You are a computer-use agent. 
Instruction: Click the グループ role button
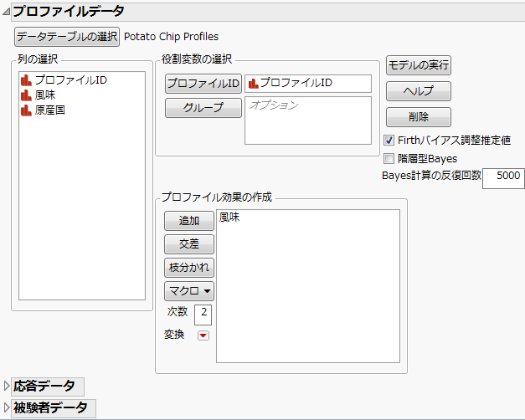pos(203,108)
